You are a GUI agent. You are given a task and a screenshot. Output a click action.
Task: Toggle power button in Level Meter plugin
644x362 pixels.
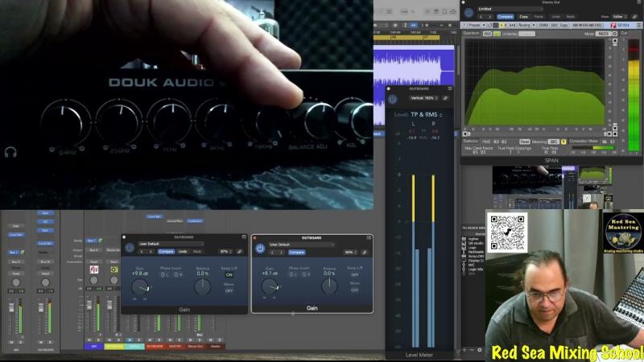coord(393,99)
